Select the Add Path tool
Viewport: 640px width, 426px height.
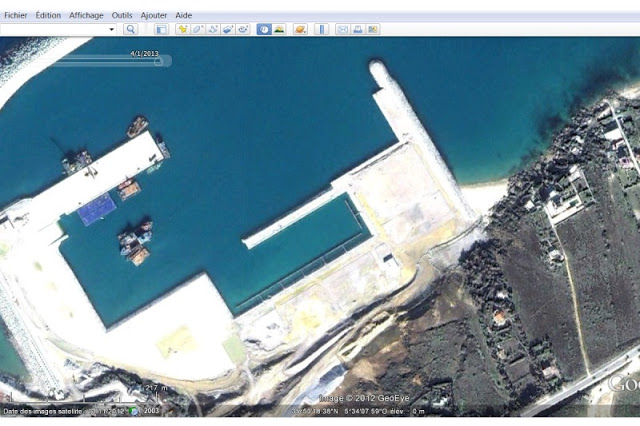[x=213, y=30]
